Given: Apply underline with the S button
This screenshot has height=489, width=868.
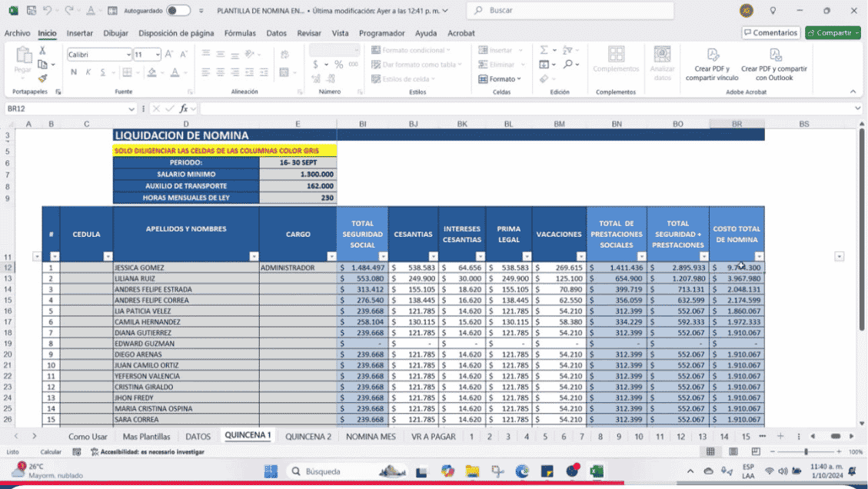Looking at the screenshot, I should [x=102, y=72].
